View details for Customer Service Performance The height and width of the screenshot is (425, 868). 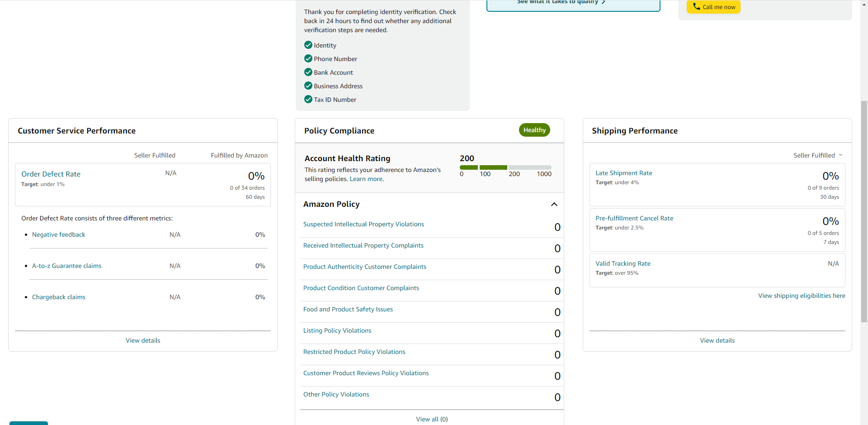point(143,340)
